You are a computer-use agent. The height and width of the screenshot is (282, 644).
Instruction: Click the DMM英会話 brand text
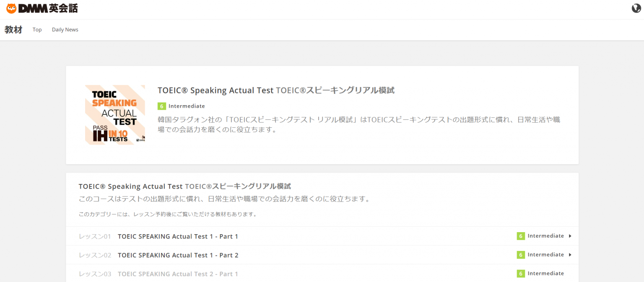point(48,8)
